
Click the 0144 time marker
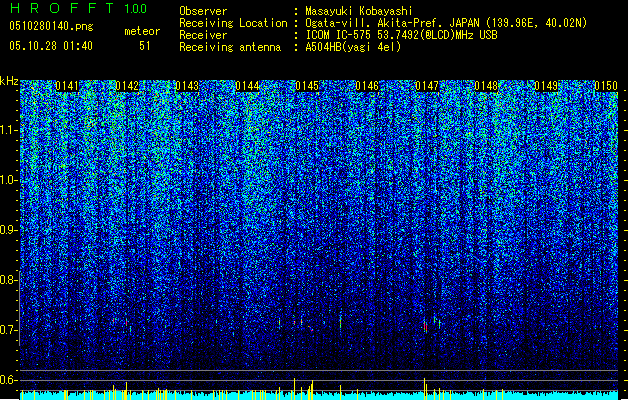point(247,86)
